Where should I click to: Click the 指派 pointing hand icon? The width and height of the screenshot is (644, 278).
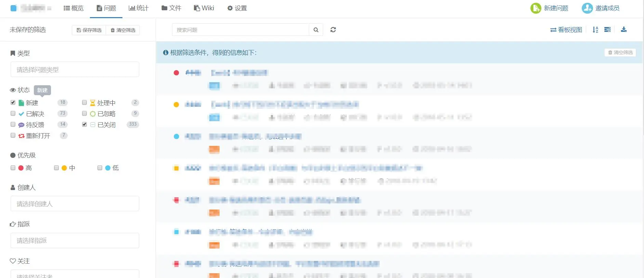(x=13, y=224)
